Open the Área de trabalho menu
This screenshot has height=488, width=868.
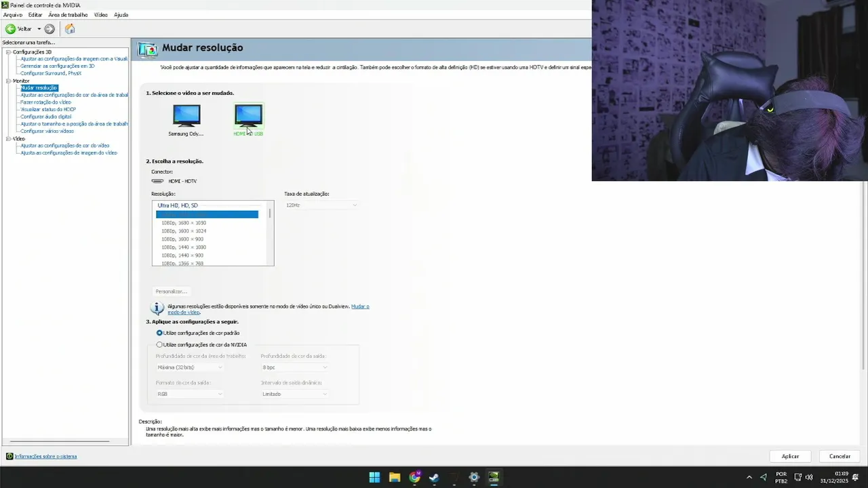point(68,15)
